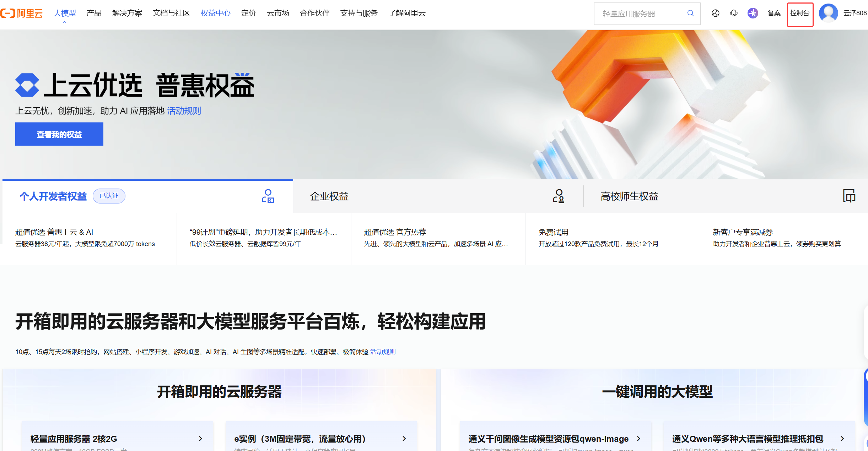Open the 活动规则 link
868x451 pixels.
184,111
